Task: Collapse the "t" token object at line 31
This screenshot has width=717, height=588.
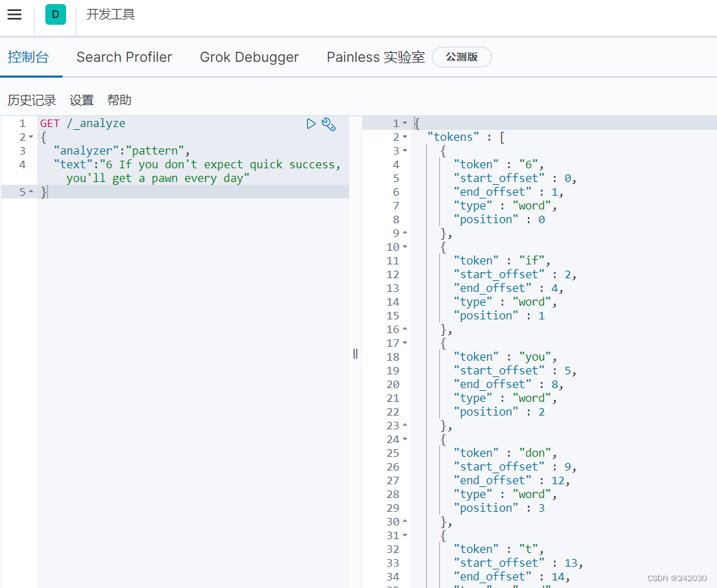Action: pyautogui.click(x=405, y=536)
